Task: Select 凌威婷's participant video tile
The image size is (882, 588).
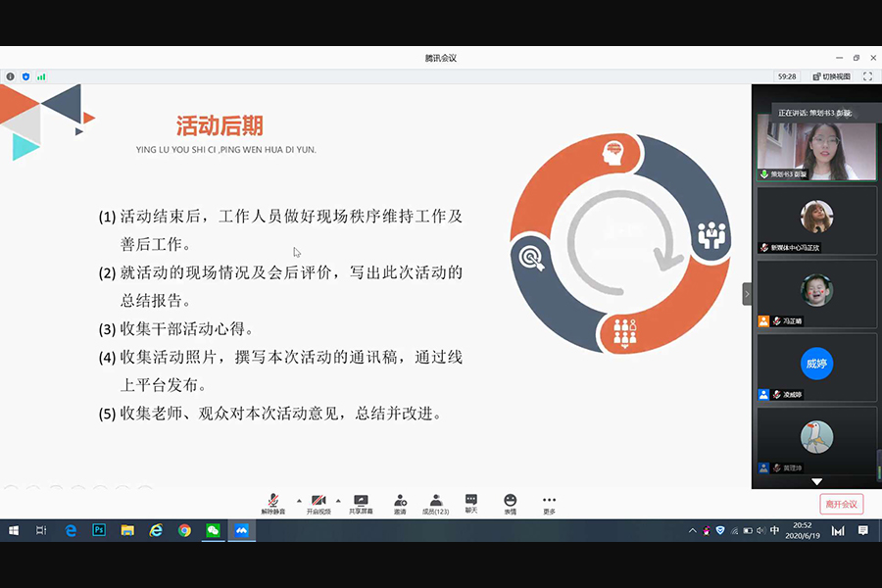Action: click(x=816, y=367)
